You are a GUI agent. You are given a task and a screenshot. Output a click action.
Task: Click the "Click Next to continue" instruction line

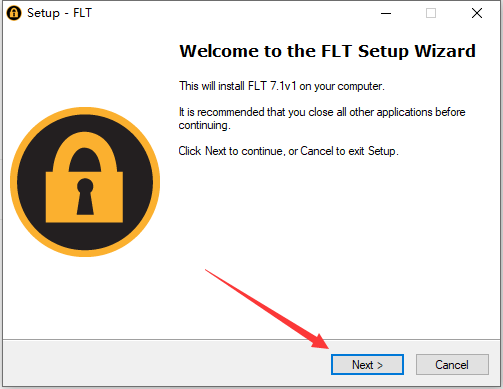coord(288,151)
